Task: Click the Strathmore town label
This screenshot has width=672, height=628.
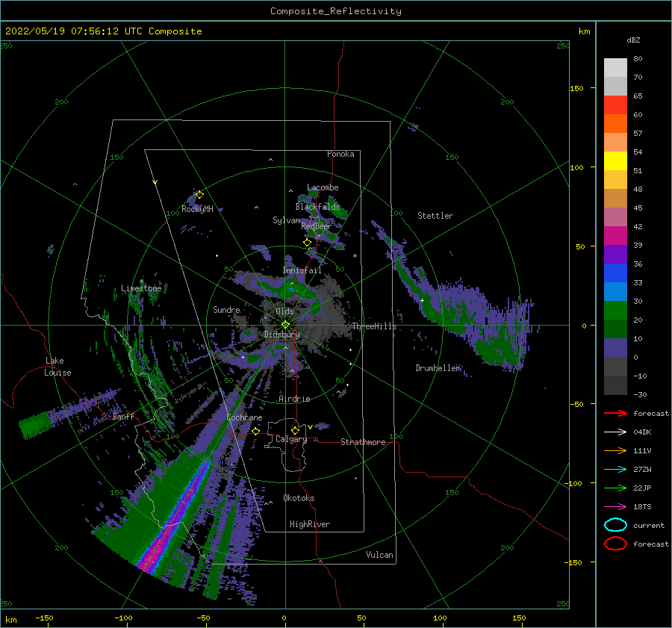Action: pos(363,442)
